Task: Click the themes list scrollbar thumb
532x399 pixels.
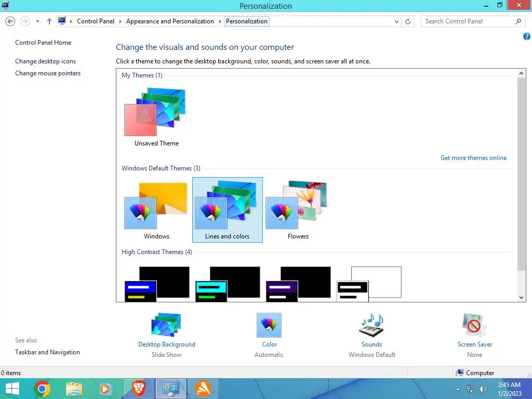Action: [521, 174]
